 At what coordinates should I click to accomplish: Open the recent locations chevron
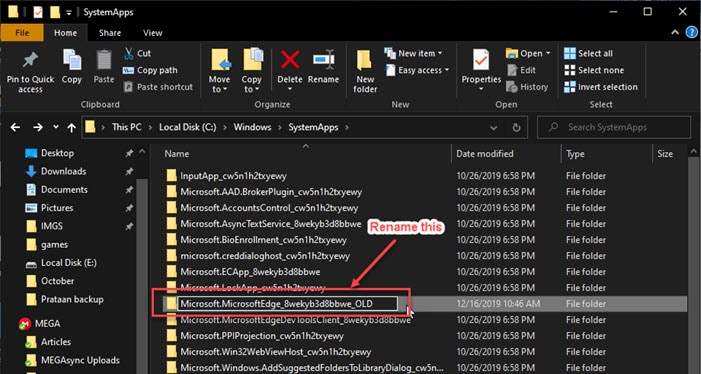pyautogui.click(x=55, y=127)
